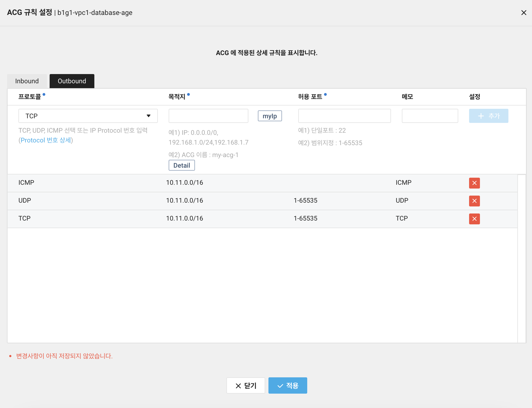Click the red X icon for ICMP rule
The width and height of the screenshot is (532, 408).
click(x=474, y=183)
